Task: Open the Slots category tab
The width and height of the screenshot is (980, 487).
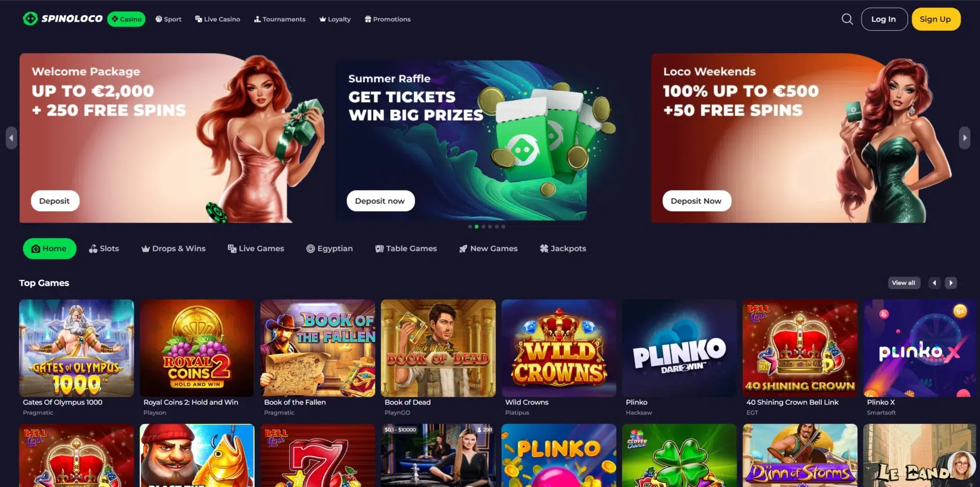Action: [104, 249]
